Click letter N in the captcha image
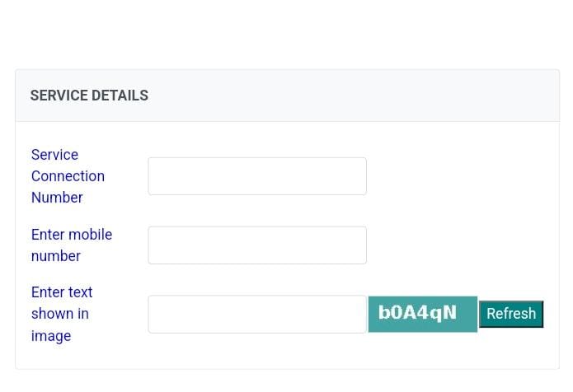Viewport: 573px width, 392px height. [x=449, y=313]
